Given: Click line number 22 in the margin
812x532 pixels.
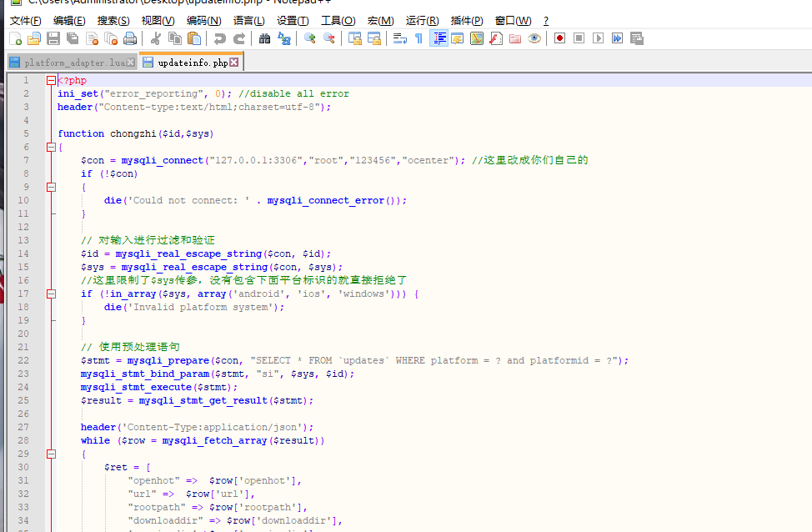Looking at the screenshot, I should [23, 360].
